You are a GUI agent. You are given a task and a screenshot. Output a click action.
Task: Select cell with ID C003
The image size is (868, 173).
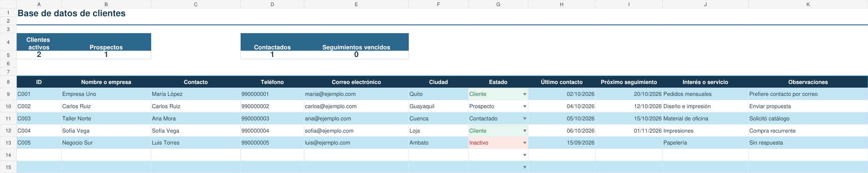[39, 119]
